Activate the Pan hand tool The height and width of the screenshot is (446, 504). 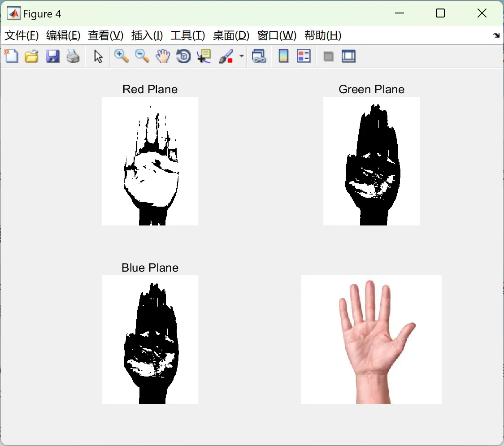[x=163, y=56]
